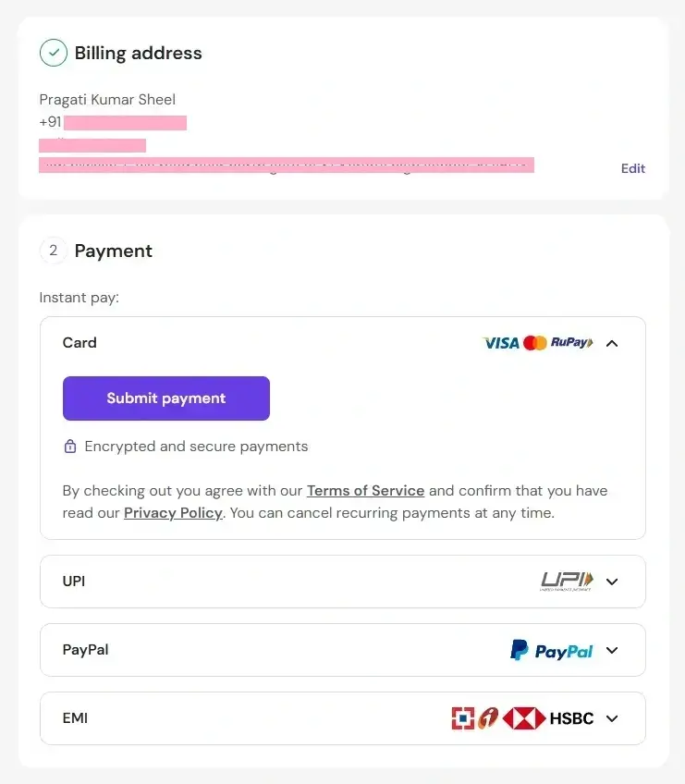
Task: Switch to the Payment section header
Action: (x=114, y=251)
